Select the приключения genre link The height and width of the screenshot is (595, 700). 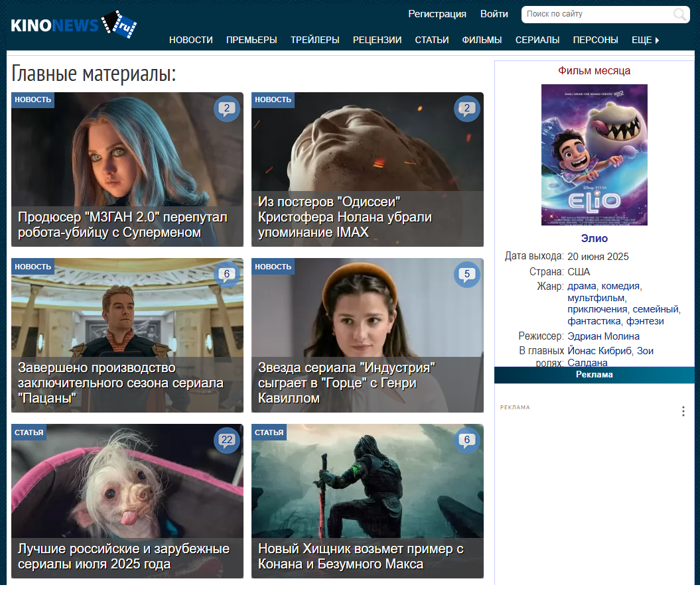tap(597, 309)
